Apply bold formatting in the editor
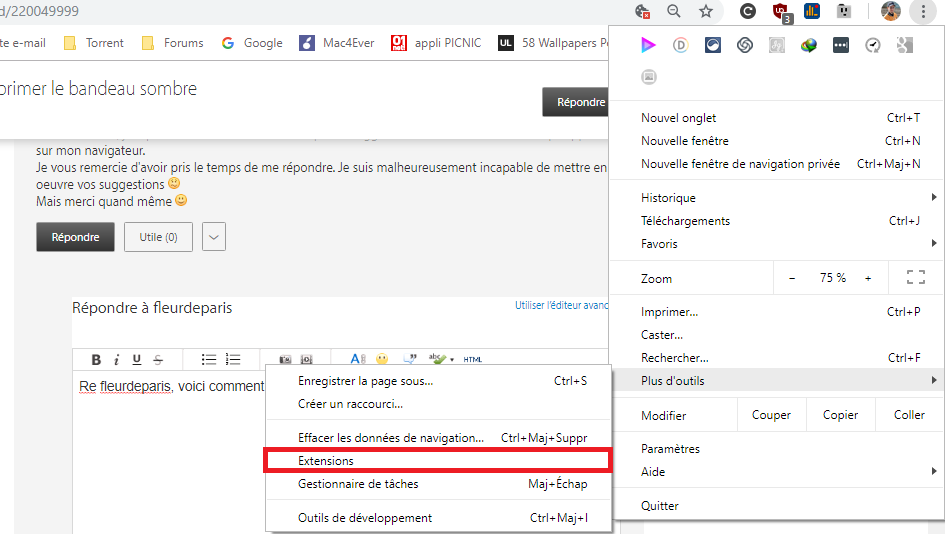The width and height of the screenshot is (950, 534). [97, 360]
